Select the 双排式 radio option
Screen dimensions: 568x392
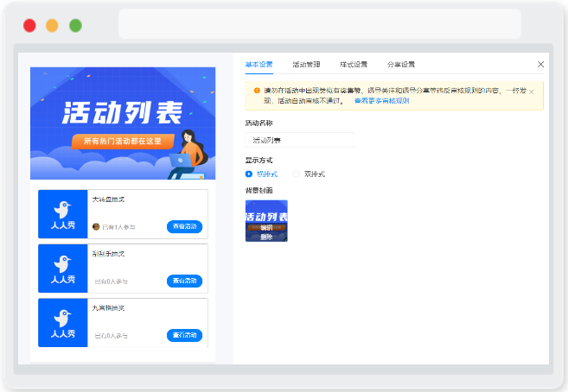(296, 174)
